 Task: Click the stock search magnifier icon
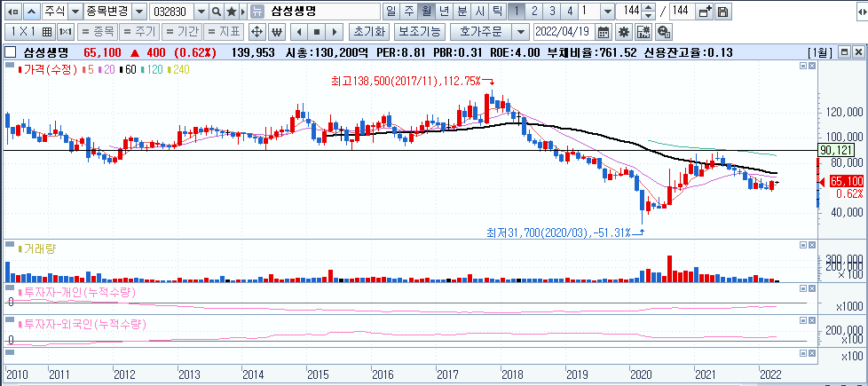[217, 11]
